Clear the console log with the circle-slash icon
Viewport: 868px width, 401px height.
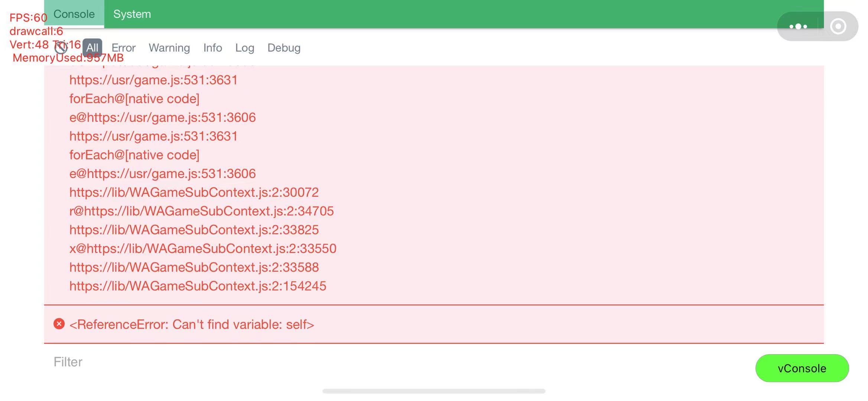point(61,48)
